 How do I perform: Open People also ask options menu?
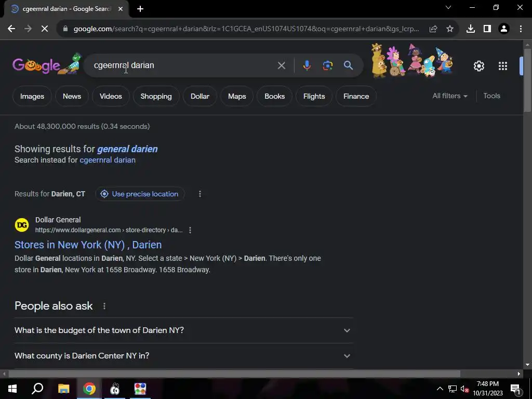tap(104, 307)
